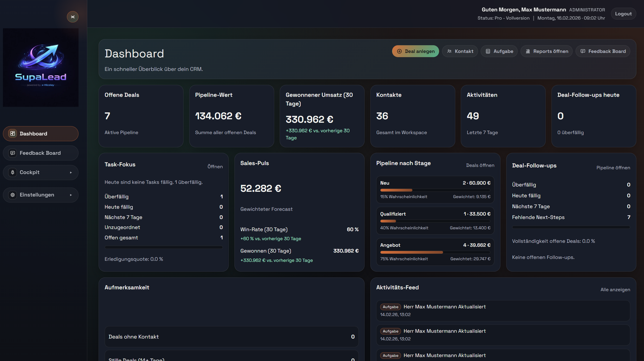644x361 pixels.
Task: Click the chat icon beside sidebar Feedback Board
Action: (12, 153)
